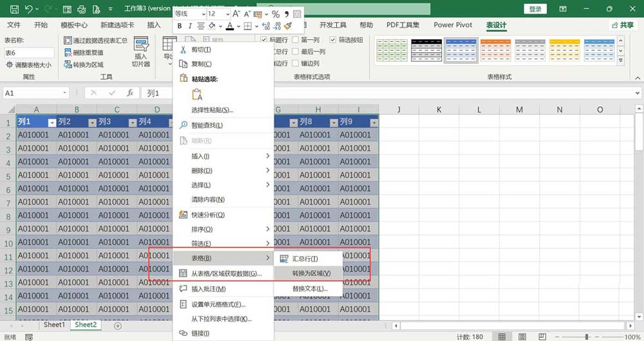Screen dimensions: 644x341
Task: Click the format painter brush icon
Action: pos(288,26)
